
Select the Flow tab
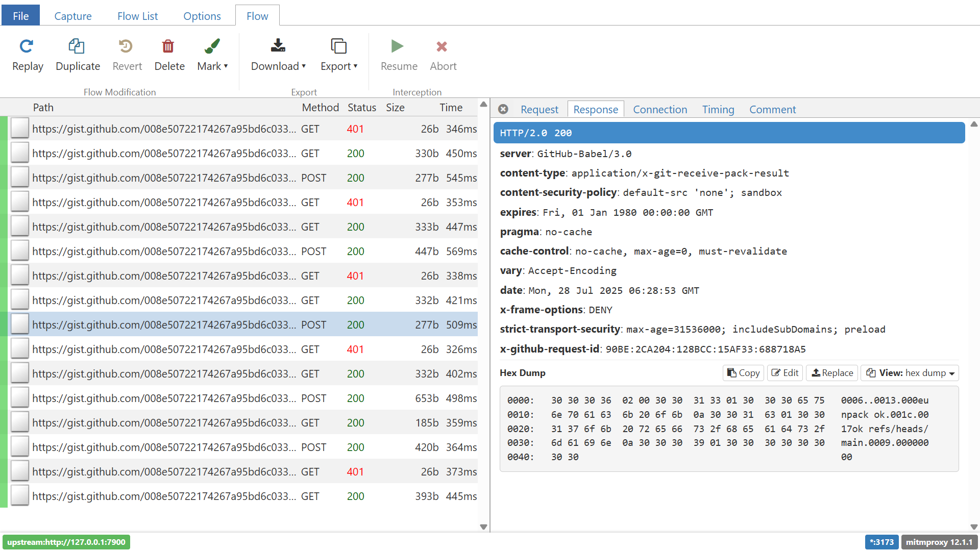click(x=257, y=16)
